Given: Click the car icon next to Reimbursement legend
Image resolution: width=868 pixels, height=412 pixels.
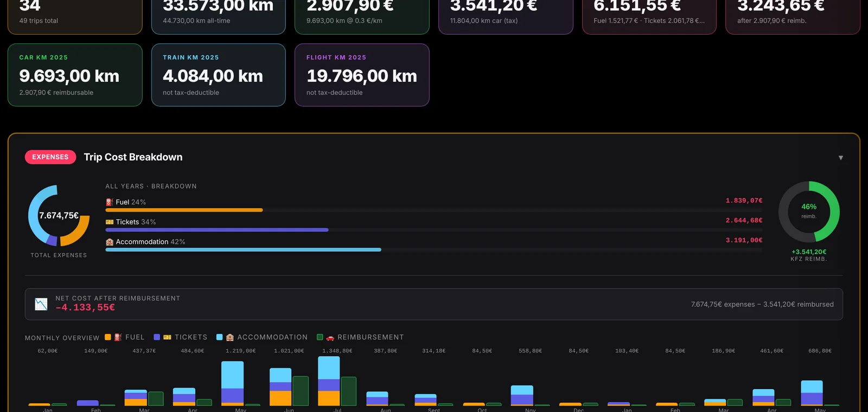Looking at the screenshot, I should click(330, 337).
